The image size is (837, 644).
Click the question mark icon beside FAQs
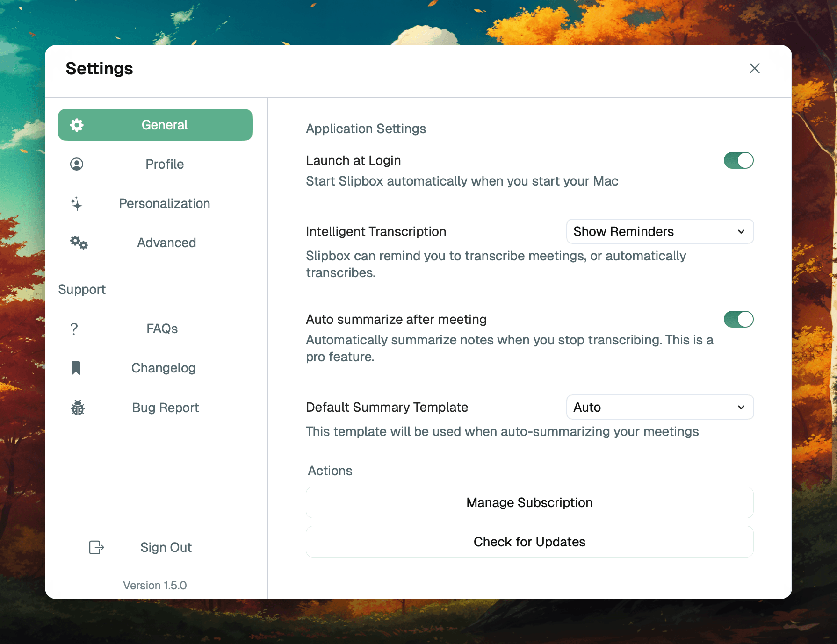[74, 329]
